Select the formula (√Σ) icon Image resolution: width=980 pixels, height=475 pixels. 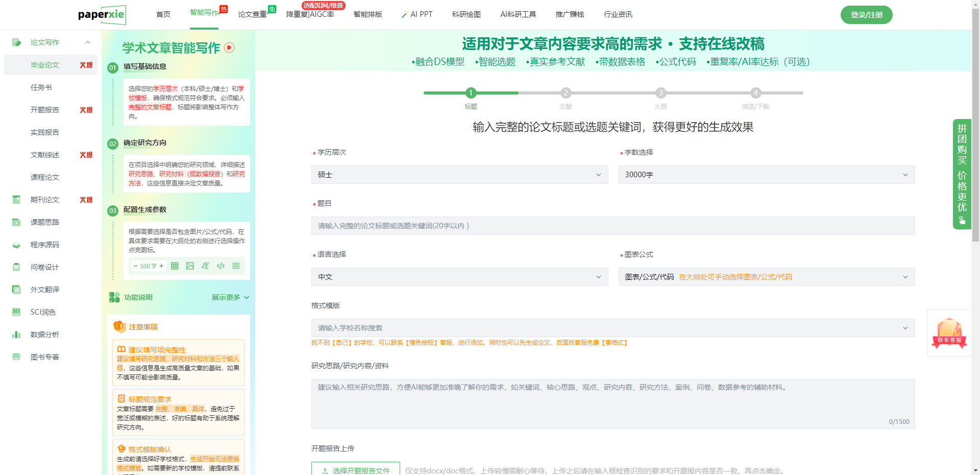(x=205, y=266)
